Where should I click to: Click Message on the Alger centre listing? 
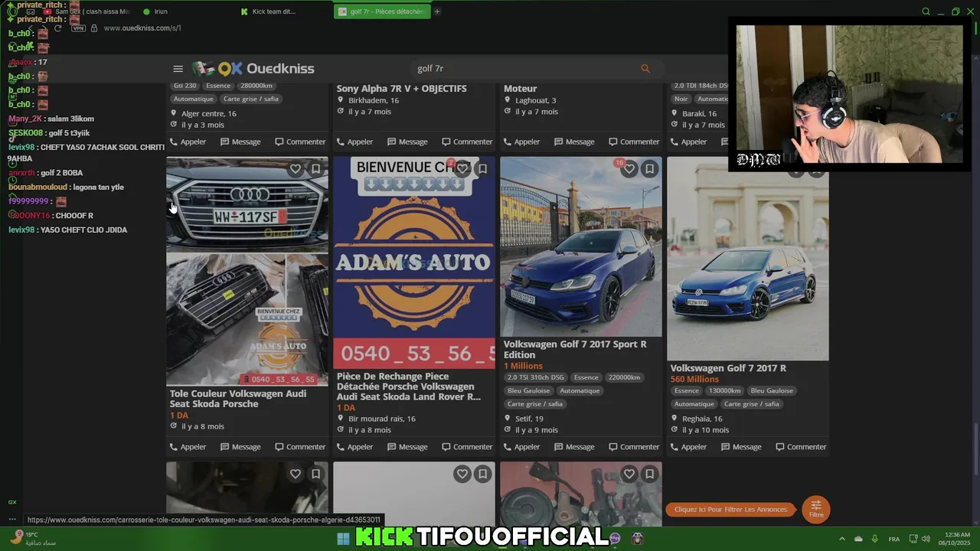point(240,142)
